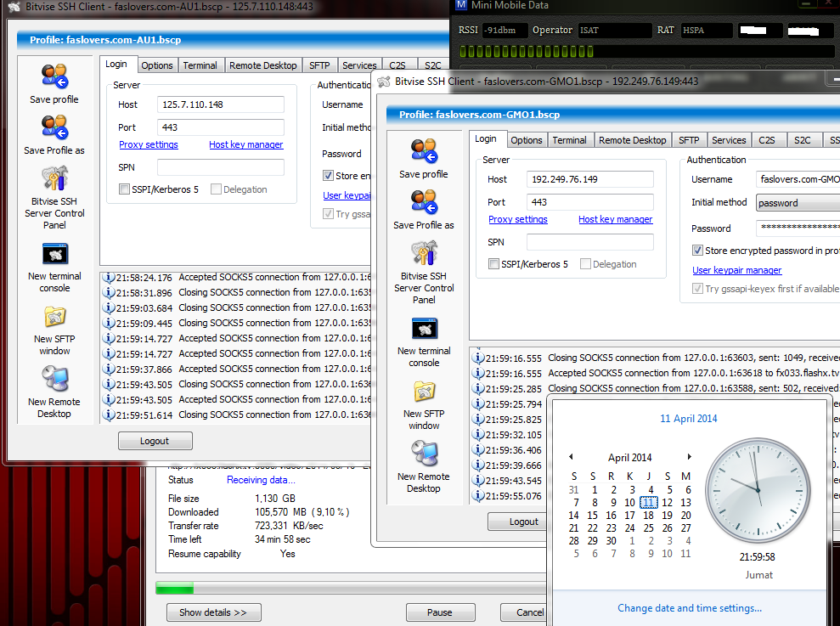840x626 pixels.
Task: Enable SSPI/Kerberos 5 authentication
Action: (492, 264)
